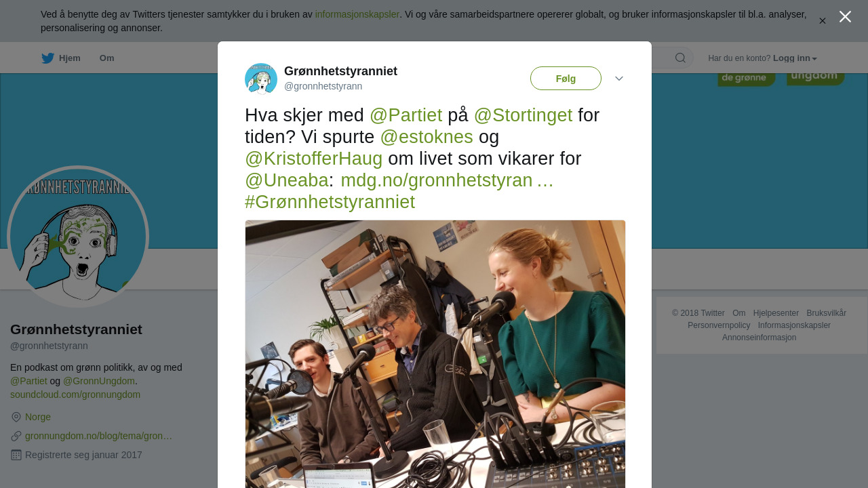Screen dimensions: 868x488
Task: Open the @KristofferHaug mention link
Action: [x=314, y=159]
